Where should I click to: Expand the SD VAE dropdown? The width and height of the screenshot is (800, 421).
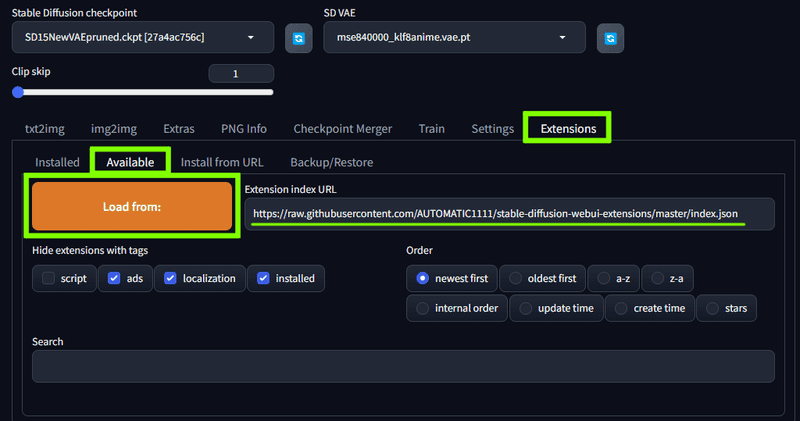tap(454, 37)
